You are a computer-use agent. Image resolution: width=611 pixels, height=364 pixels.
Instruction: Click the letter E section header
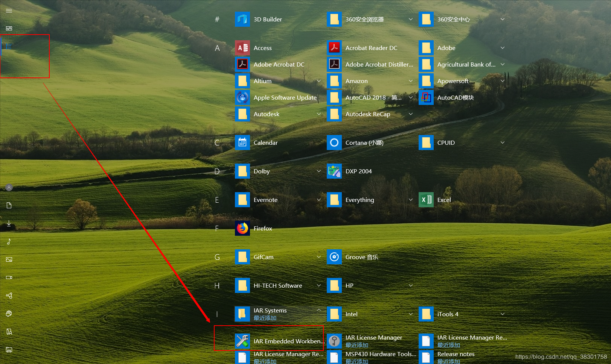coord(217,200)
